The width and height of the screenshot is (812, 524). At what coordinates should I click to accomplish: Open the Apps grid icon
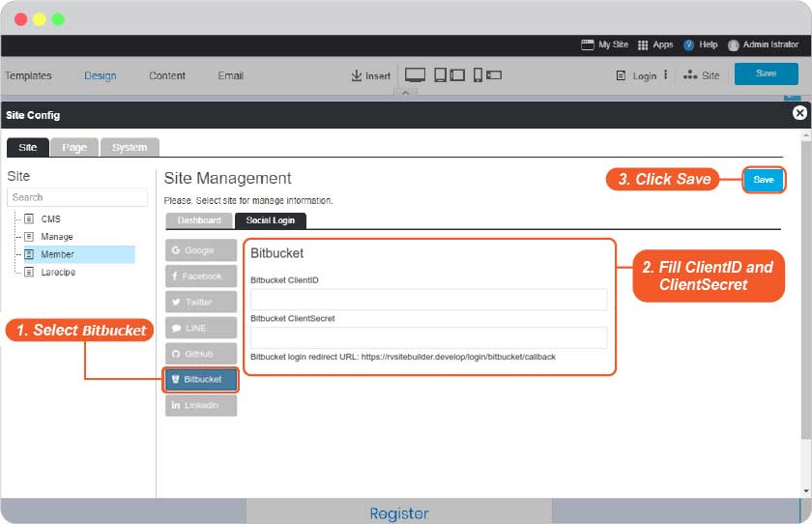coord(643,45)
